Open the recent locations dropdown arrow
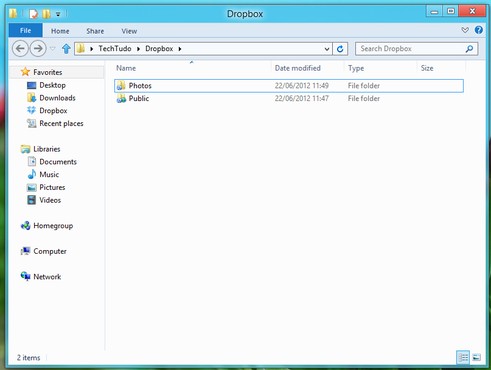Viewport: 491px width, 370px height. [53, 49]
